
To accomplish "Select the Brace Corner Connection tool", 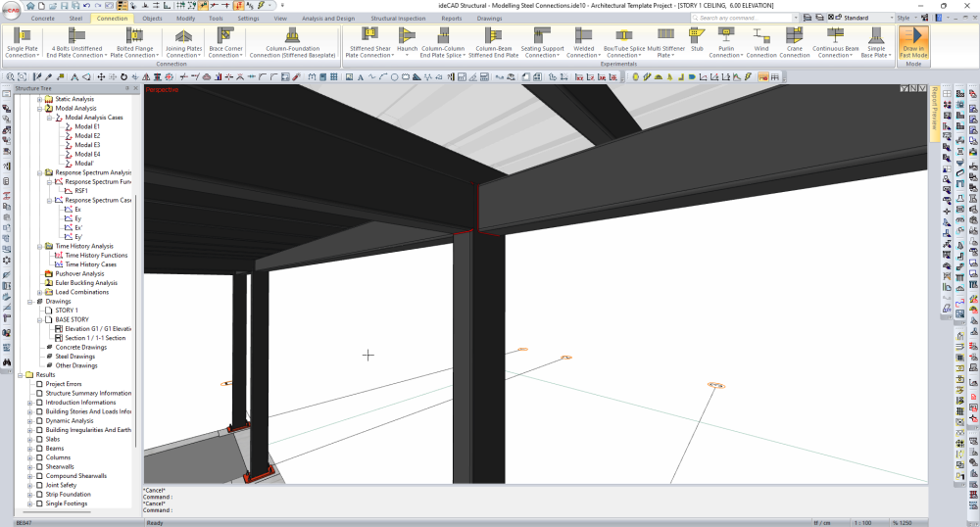I will pos(224,37).
